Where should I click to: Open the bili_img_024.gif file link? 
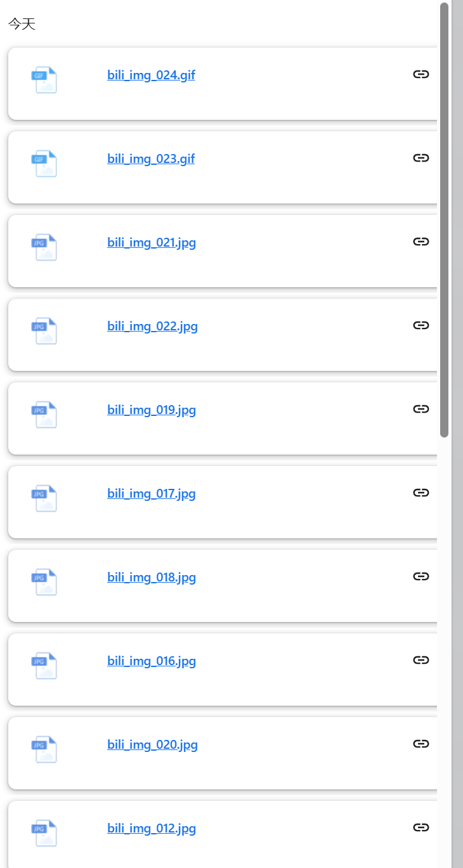[151, 75]
